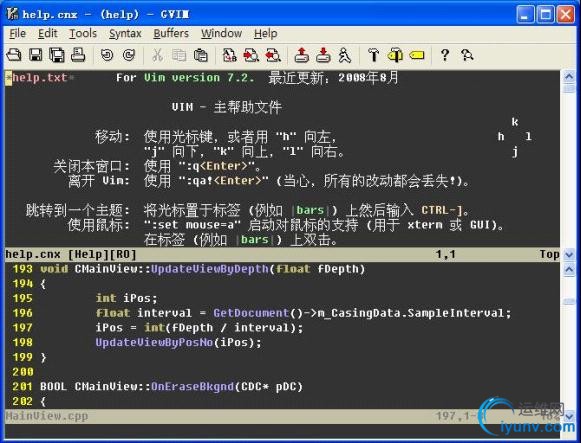The height and width of the screenshot is (443, 581).
Task: Click the help.txt tag at top
Action: click(39, 78)
